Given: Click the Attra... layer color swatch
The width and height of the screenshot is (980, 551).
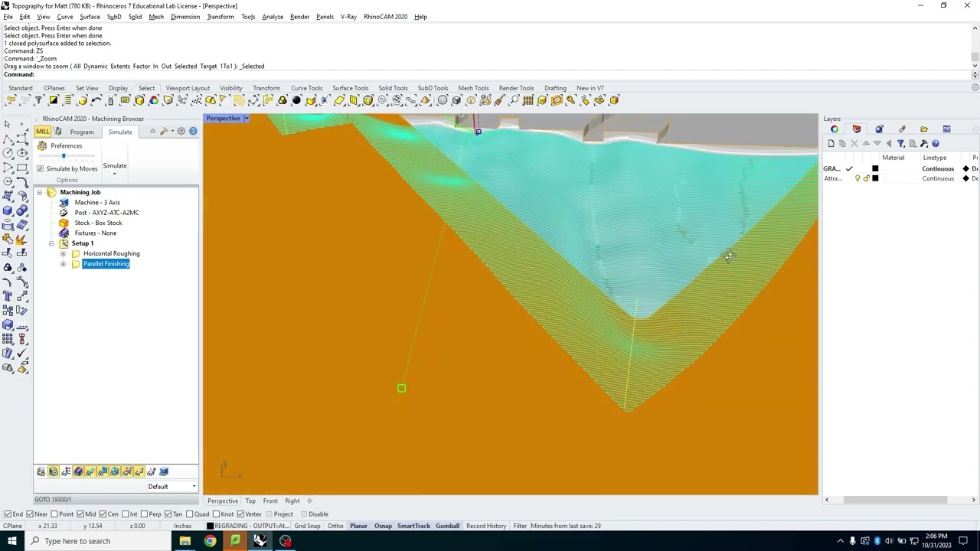Looking at the screenshot, I should click(x=875, y=178).
